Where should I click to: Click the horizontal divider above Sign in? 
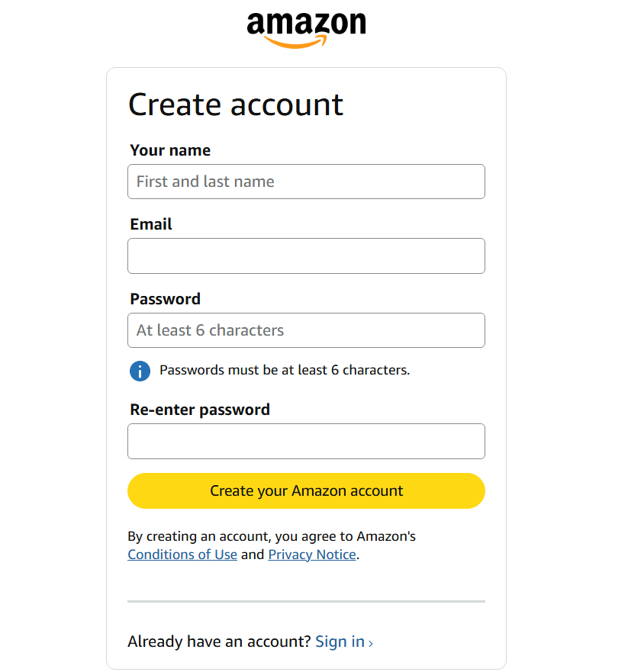click(x=306, y=601)
